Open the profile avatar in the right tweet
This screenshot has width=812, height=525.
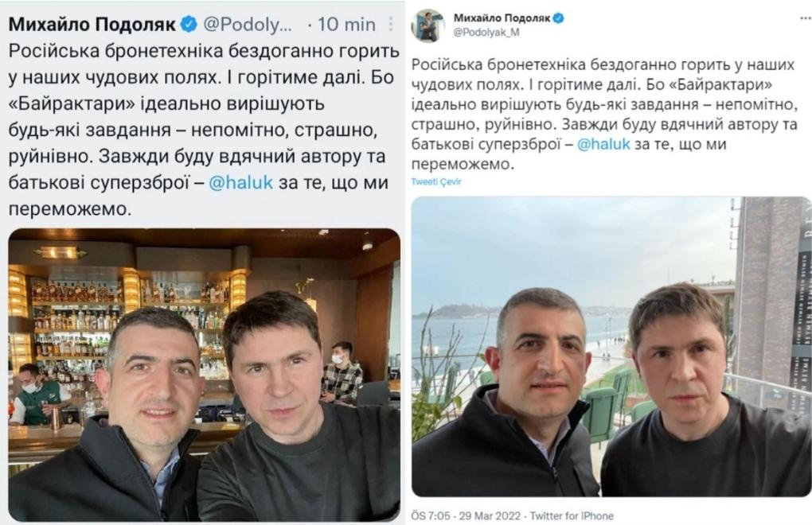pos(427,25)
